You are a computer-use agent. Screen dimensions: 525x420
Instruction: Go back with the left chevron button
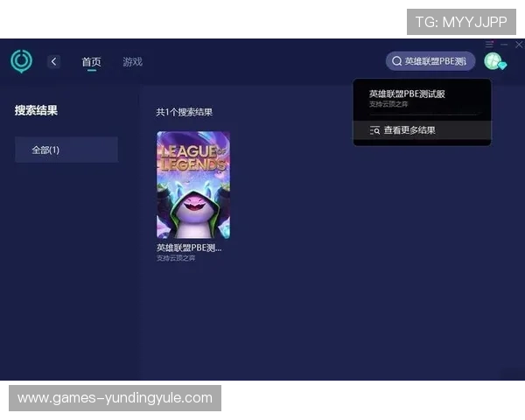pos(53,61)
